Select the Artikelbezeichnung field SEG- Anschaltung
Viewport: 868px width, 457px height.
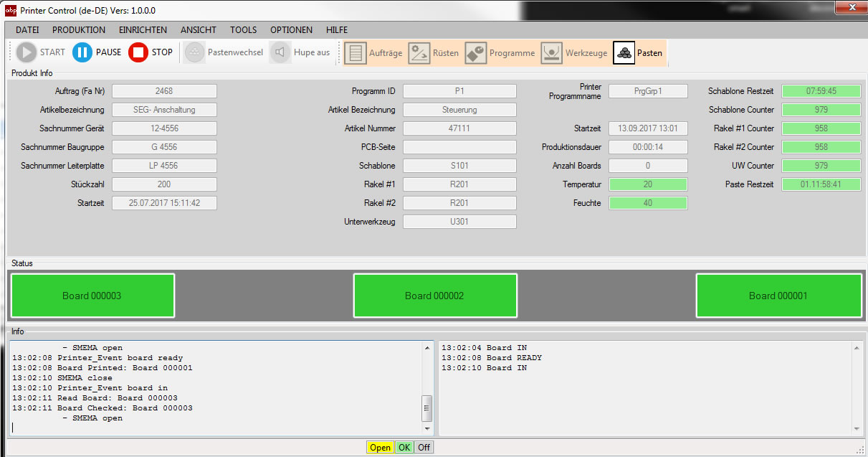(164, 110)
